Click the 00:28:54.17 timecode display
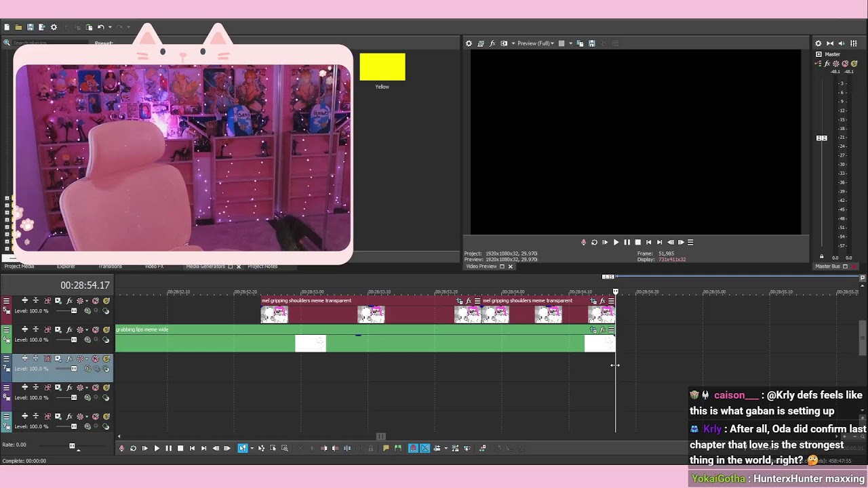 click(x=85, y=285)
